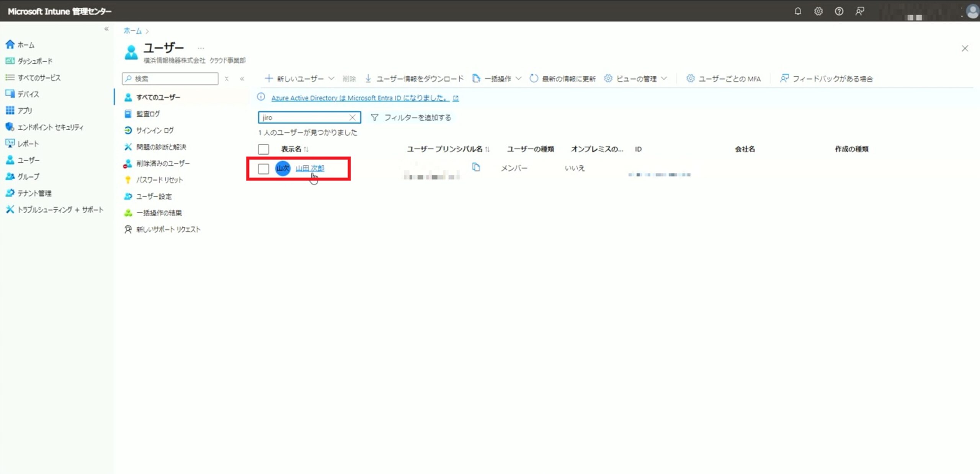Image resolution: width=980 pixels, height=474 pixels.
Task: Open the settings gear in header
Action: coord(818,11)
